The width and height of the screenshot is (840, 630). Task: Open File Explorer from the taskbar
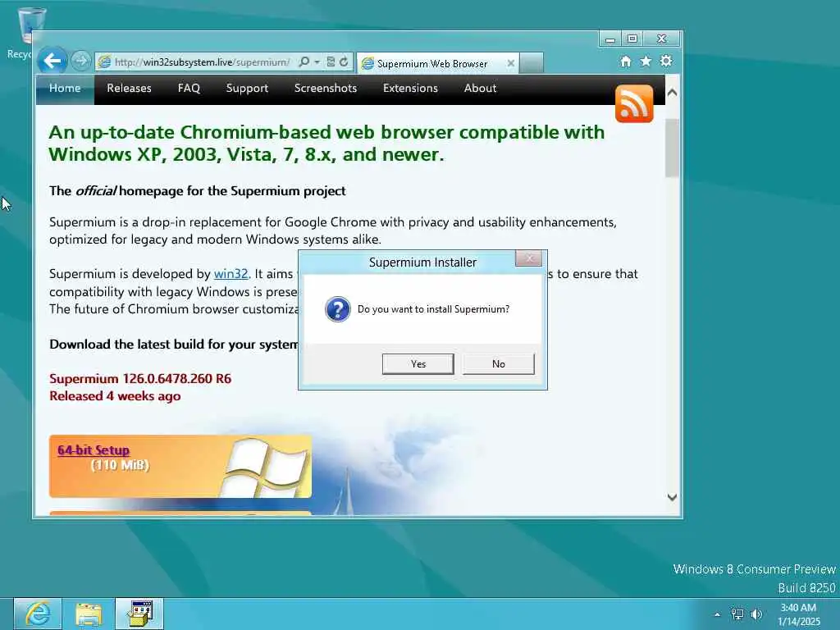tap(89, 614)
